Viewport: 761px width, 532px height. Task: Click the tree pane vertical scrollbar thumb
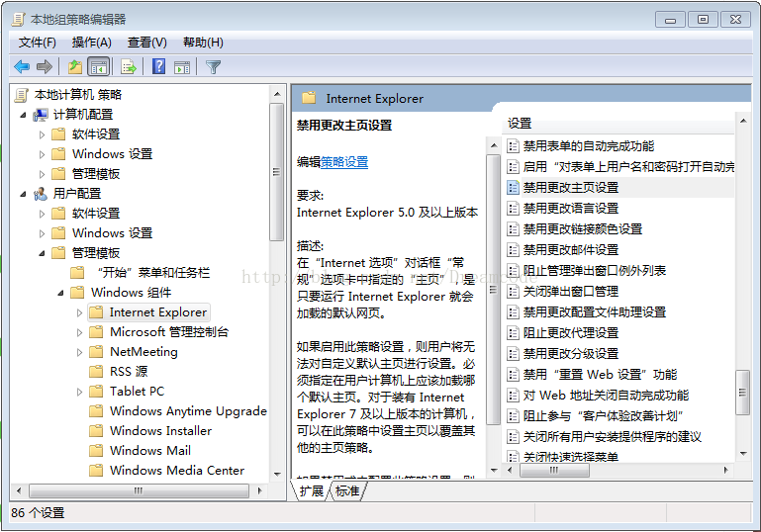277,172
